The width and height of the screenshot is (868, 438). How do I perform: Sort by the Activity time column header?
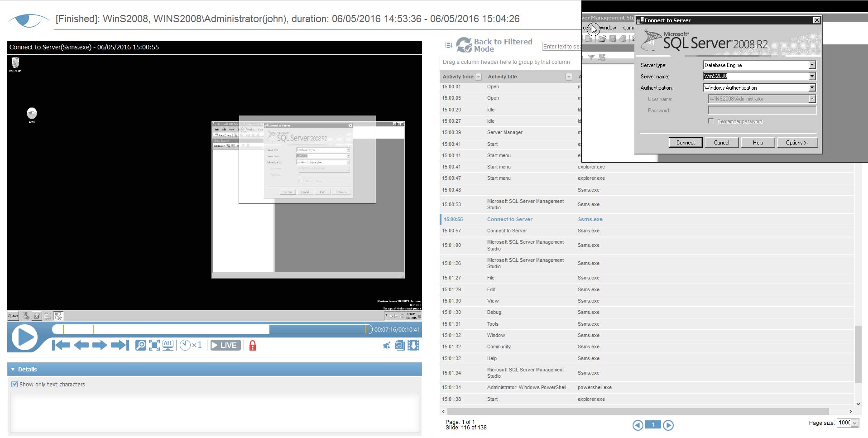(458, 77)
